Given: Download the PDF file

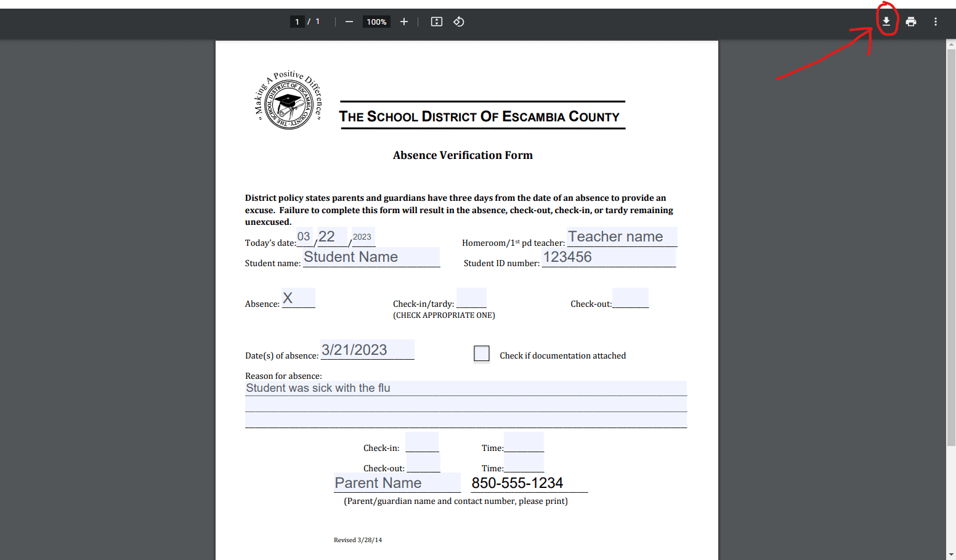Looking at the screenshot, I should 886,22.
